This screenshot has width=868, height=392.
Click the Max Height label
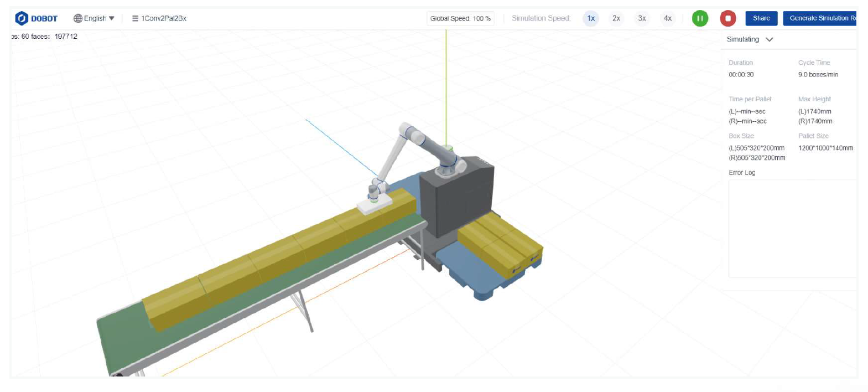(814, 99)
